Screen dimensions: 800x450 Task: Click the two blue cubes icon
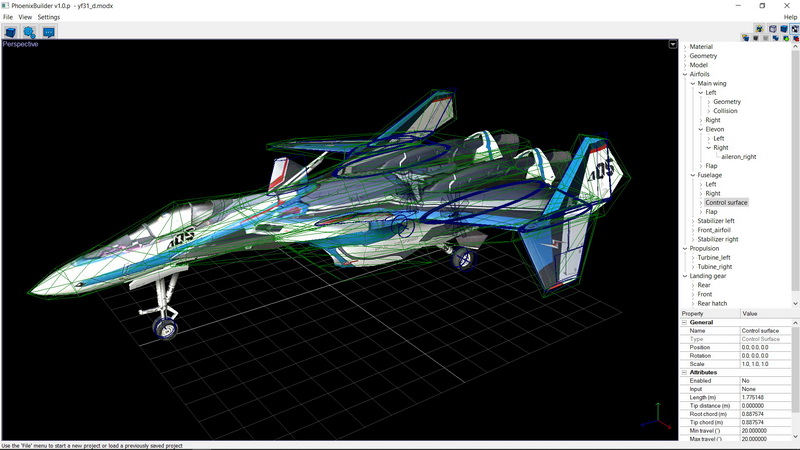coord(776,38)
